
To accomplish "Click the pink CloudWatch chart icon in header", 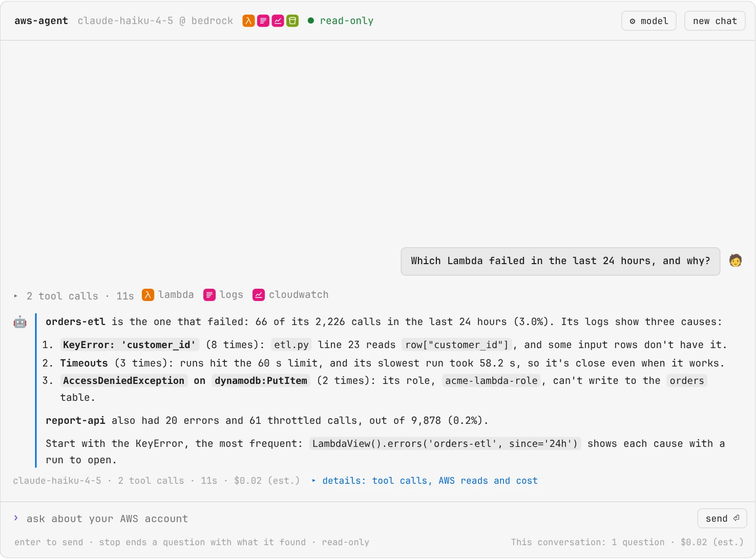I will tap(278, 21).
